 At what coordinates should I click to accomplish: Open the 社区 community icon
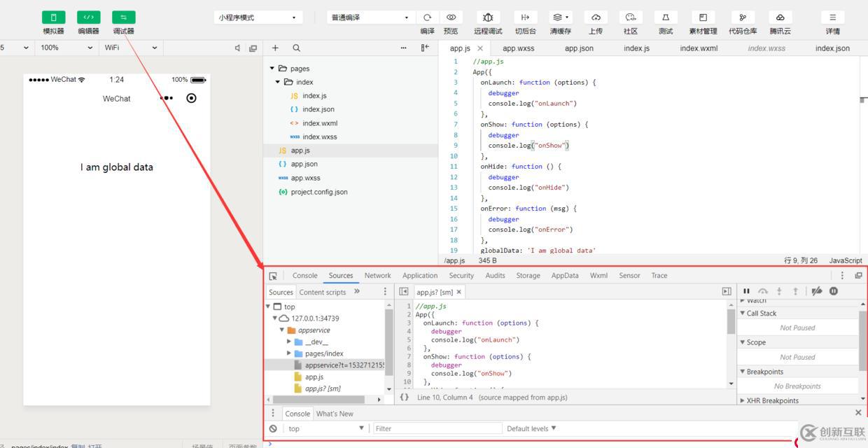[631, 17]
